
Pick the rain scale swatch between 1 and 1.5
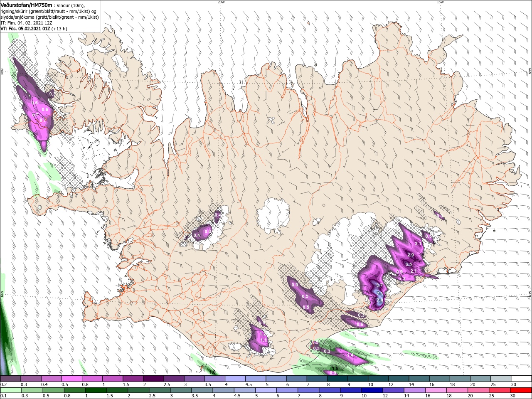click(96, 390)
